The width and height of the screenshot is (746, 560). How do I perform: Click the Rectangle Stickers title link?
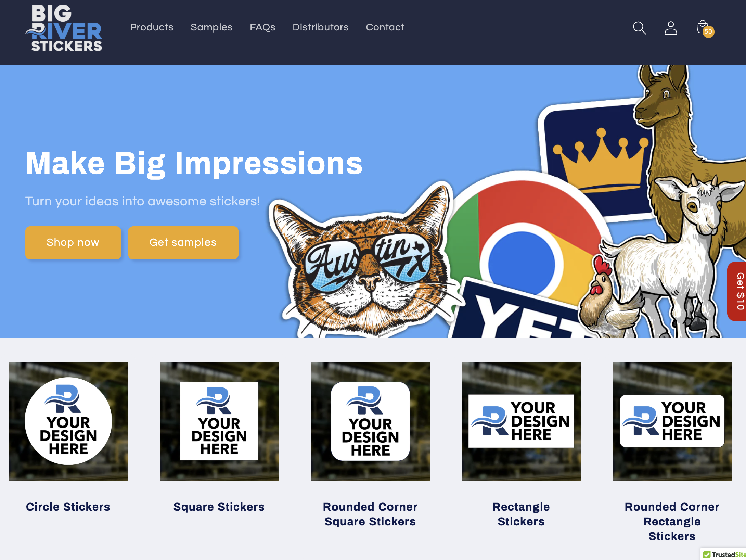click(x=521, y=514)
